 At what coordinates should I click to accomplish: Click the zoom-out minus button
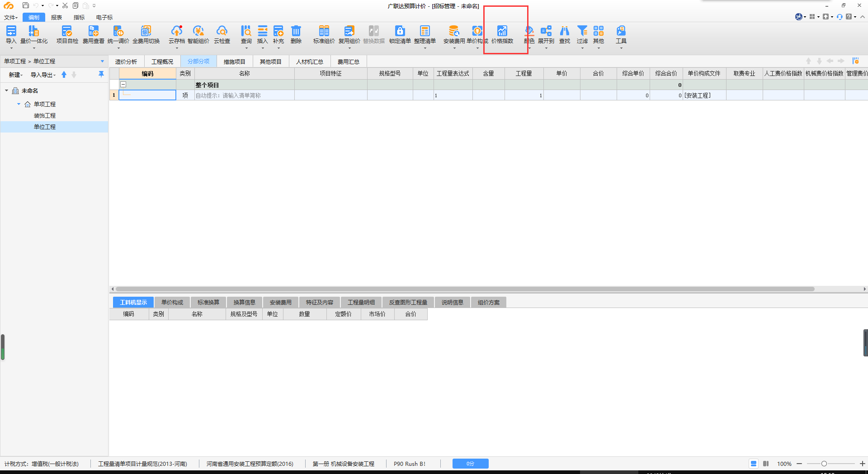pyautogui.click(x=799, y=464)
